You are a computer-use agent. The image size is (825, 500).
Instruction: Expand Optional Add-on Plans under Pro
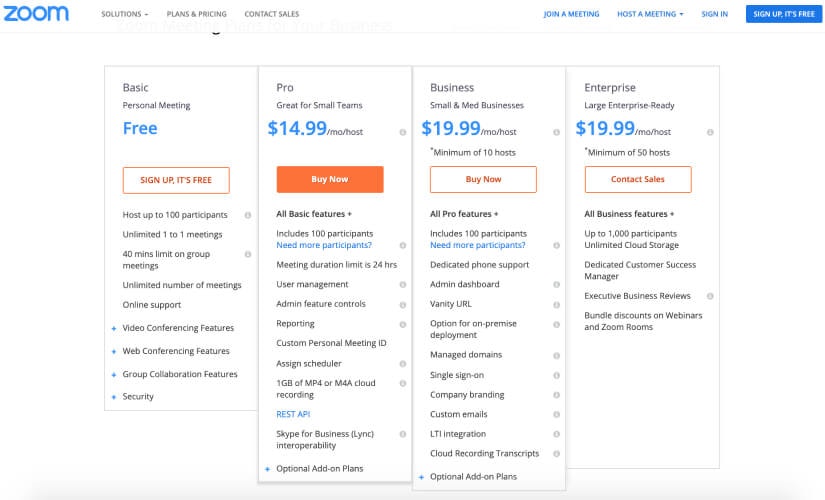coord(319,469)
